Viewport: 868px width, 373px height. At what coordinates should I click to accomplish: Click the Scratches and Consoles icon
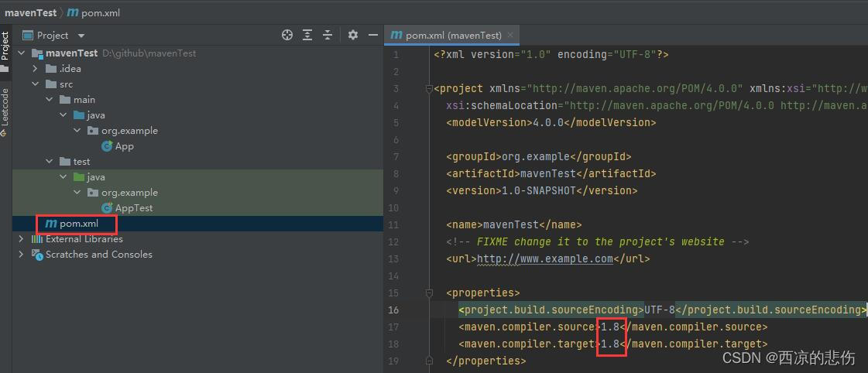pyautogui.click(x=37, y=255)
